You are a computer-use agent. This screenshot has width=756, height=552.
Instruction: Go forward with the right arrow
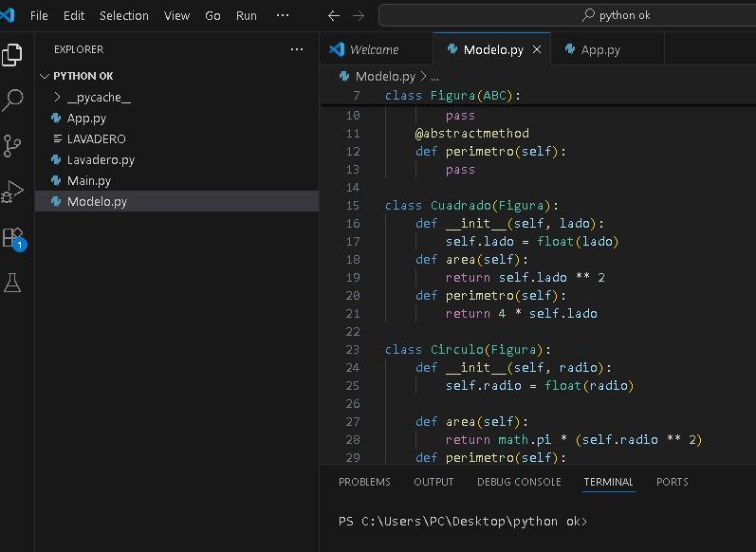359,15
